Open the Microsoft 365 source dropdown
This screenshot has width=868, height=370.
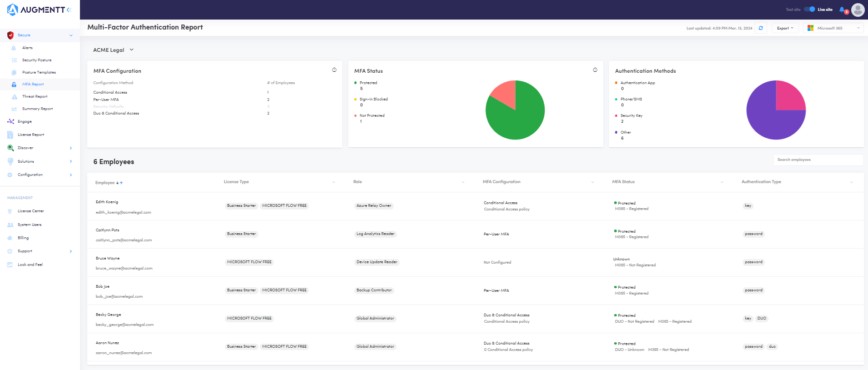coord(833,28)
